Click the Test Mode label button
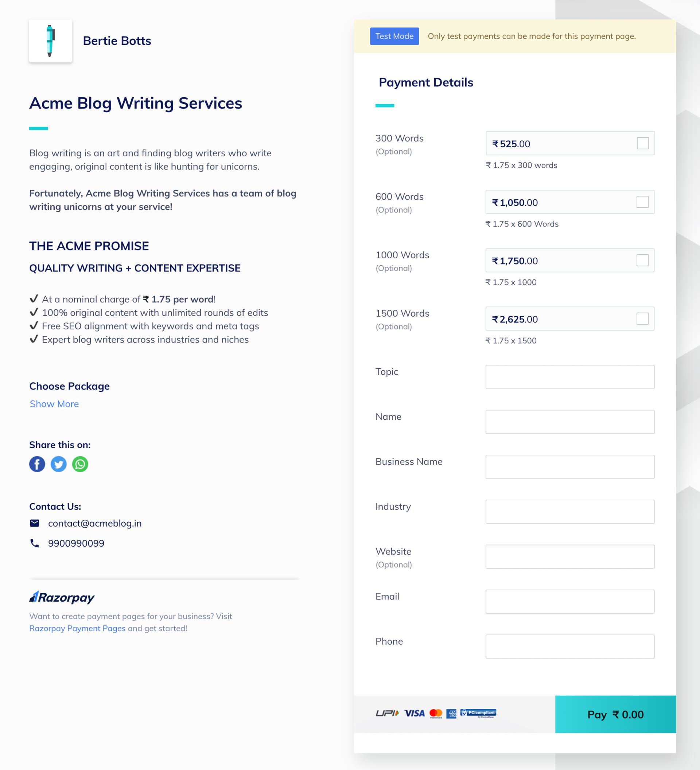700x770 pixels. point(394,35)
